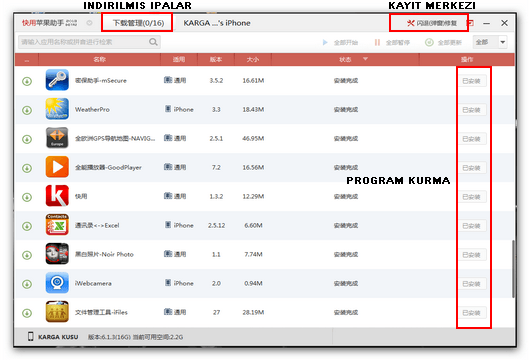The height and width of the screenshot is (360, 530).
Task: Toggle green download circle for WeatherPro row
Action: coord(27,110)
